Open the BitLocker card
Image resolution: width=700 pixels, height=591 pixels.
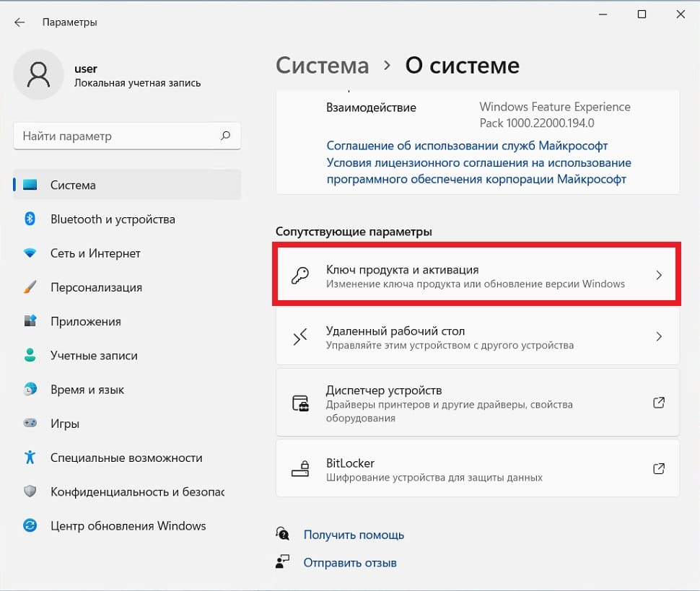pos(478,469)
